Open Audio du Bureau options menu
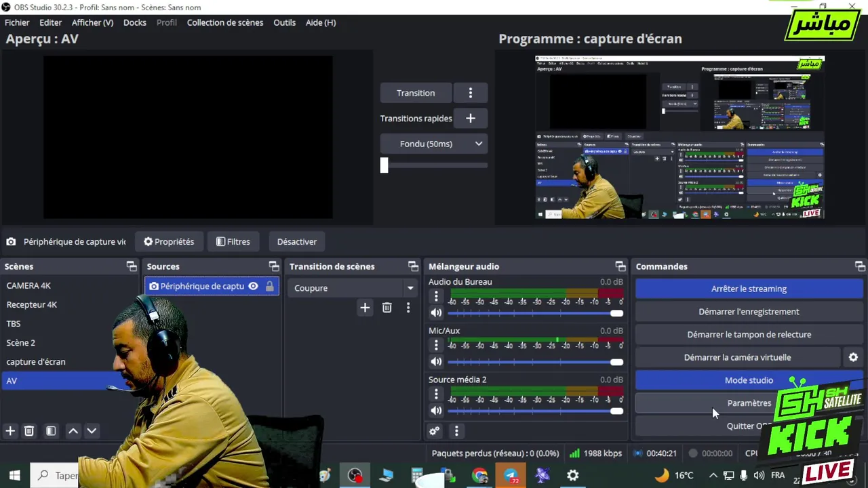The image size is (868, 488). [436, 296]
